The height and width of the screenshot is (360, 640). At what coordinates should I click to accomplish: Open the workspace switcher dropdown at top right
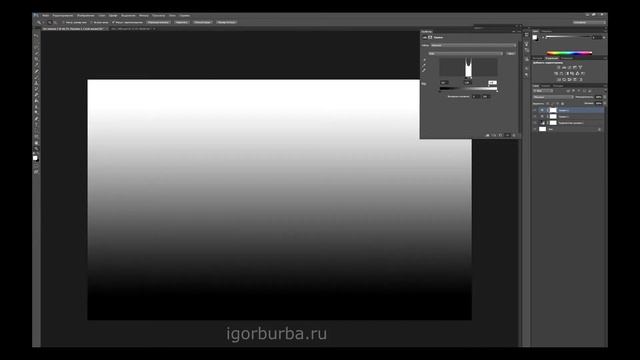click(588, 22)
